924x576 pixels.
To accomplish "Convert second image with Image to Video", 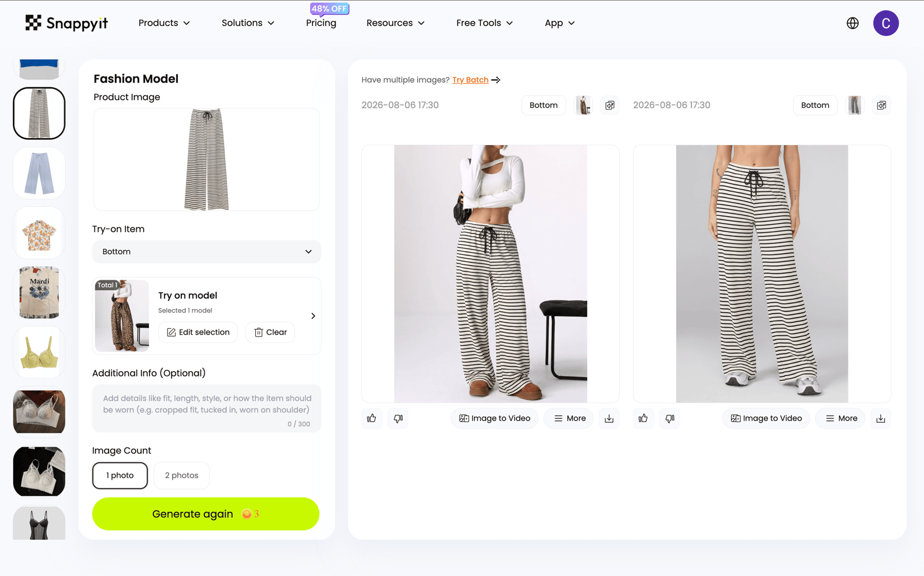I will click(x=766, y=418).
